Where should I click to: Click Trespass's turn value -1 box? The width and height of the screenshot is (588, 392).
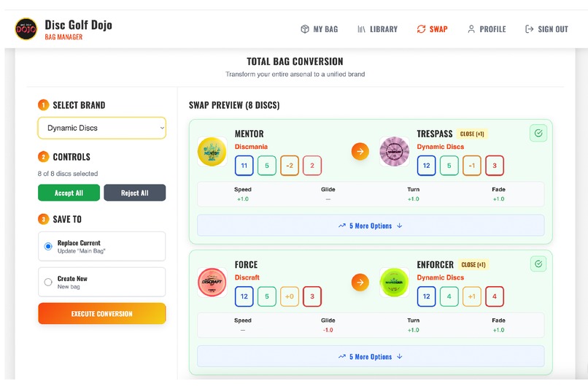coord(472,166)
